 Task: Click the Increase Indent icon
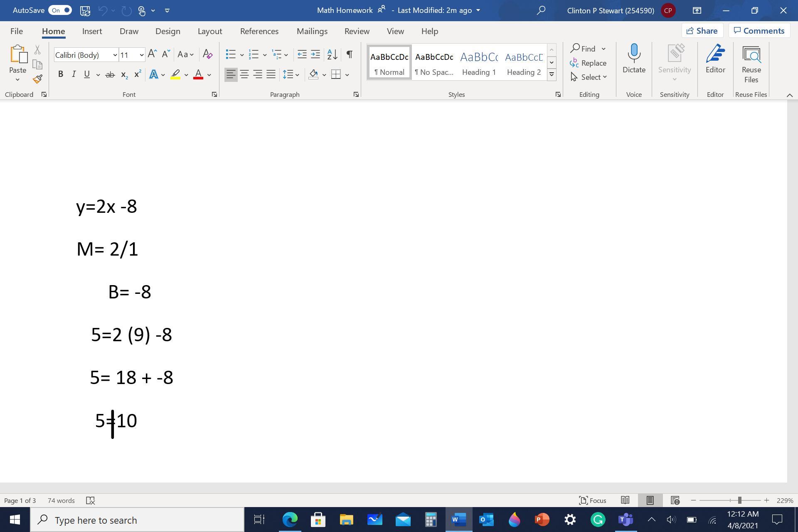click(315, 54)
